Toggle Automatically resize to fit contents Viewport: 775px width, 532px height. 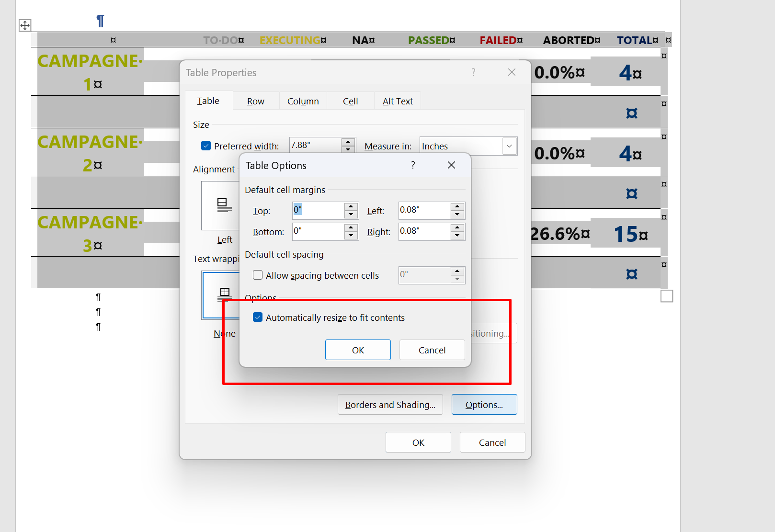click(x=258, y=317)
